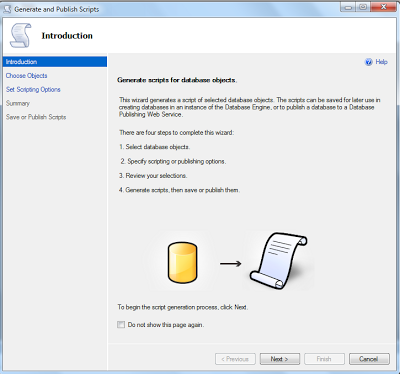Go to the Choose Objects step

(x=26, y=76)
